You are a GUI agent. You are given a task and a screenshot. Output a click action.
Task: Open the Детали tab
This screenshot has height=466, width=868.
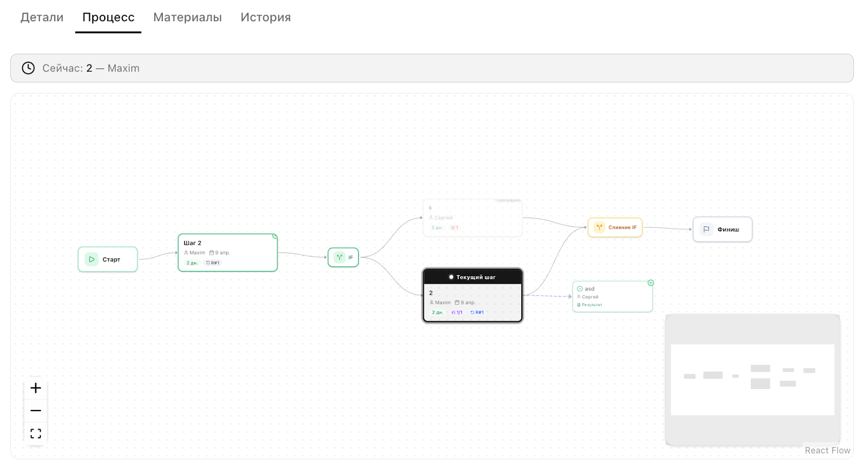tap(42, 17)
